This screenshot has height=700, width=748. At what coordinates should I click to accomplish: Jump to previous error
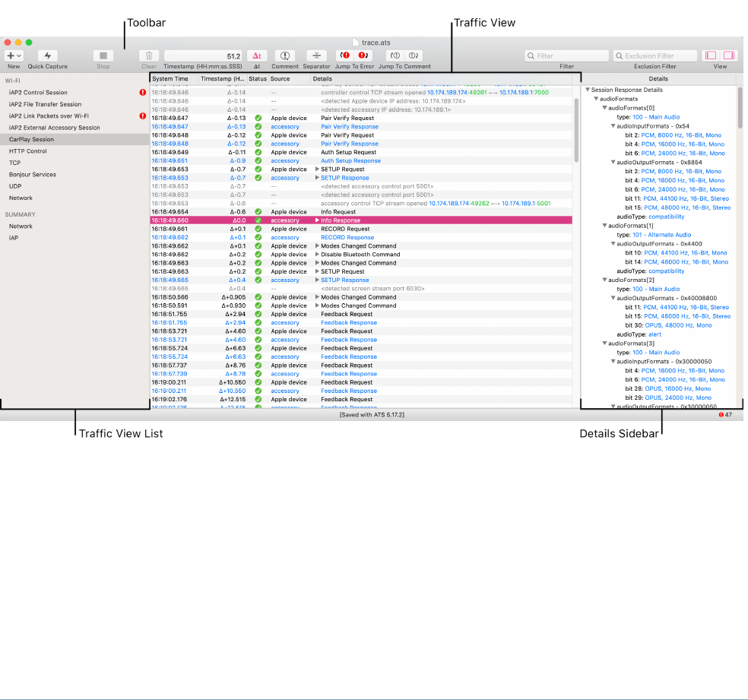click(x=345, y=55)
